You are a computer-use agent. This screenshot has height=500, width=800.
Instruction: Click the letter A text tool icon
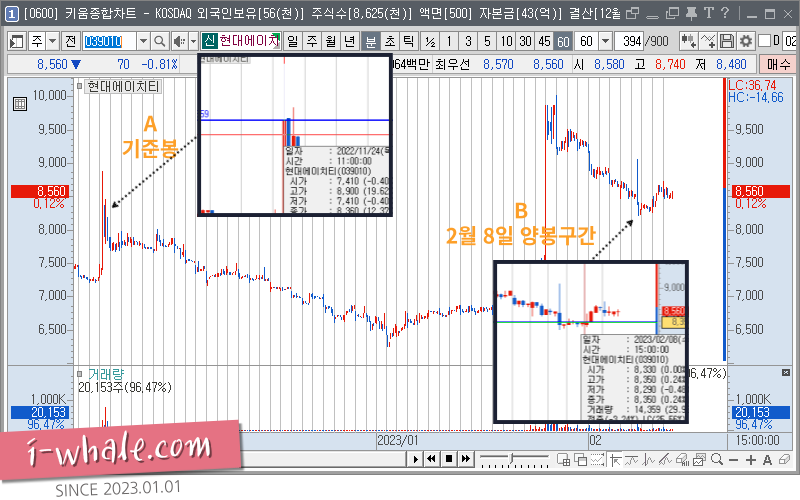pos(767,460)
